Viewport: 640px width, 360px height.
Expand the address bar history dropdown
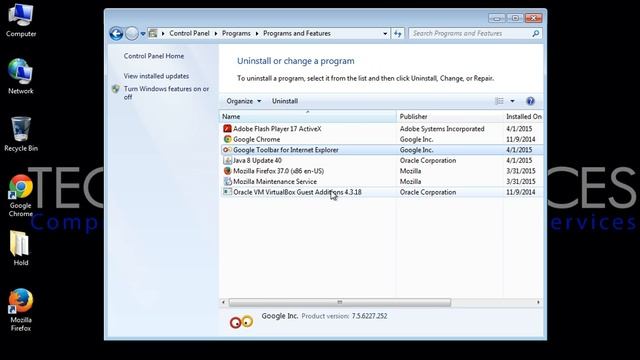pyautogui.click(x=385, y=34)
